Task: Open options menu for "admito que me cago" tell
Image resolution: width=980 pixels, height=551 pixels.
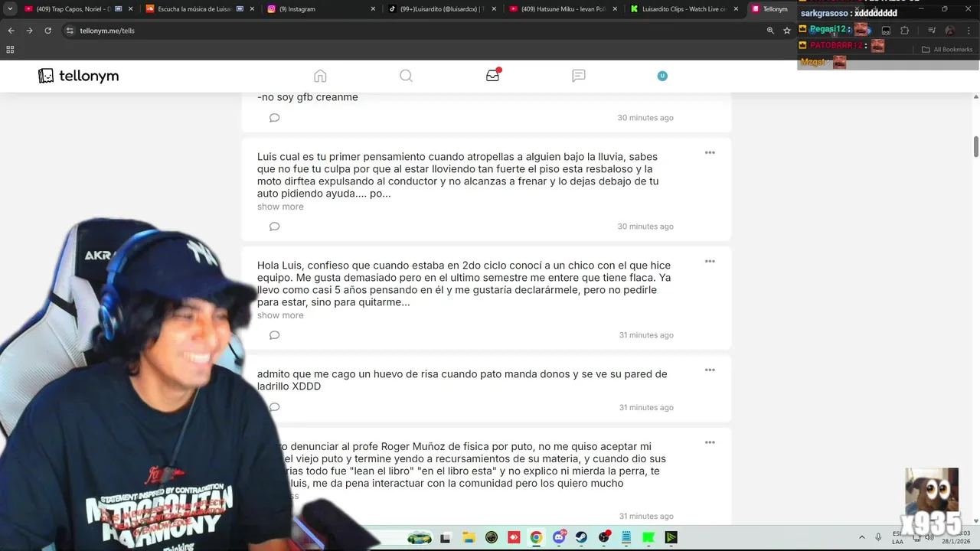Action: [x=710, y=370]
